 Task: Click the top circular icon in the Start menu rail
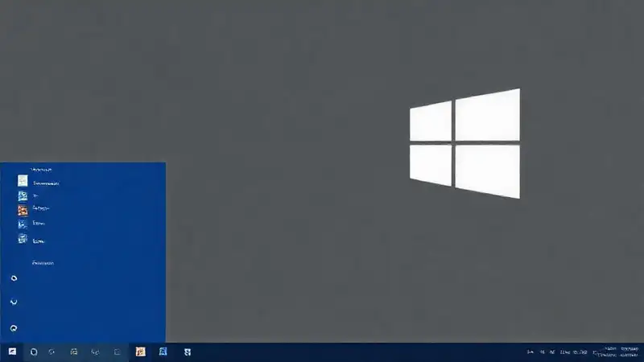point(14,278)
